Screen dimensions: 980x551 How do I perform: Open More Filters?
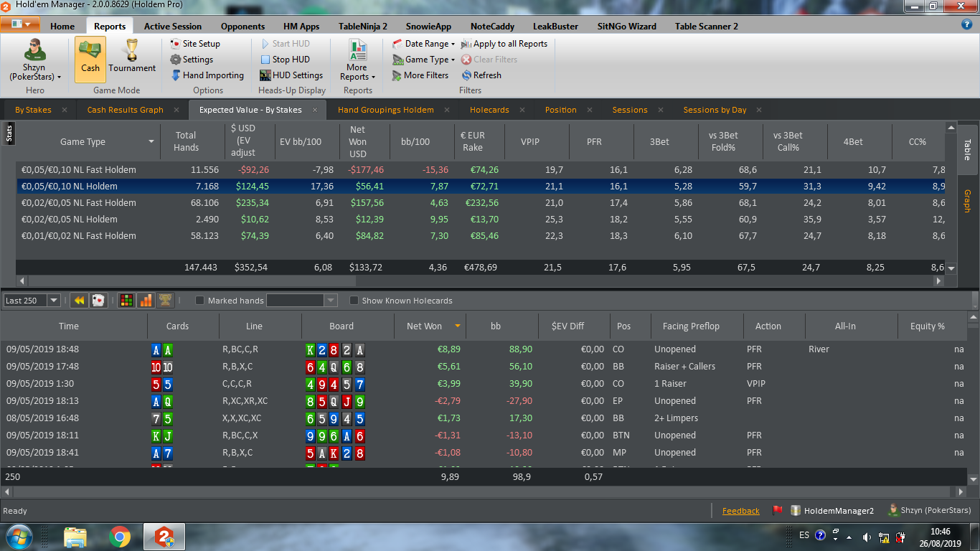click(x=420, y=75)
